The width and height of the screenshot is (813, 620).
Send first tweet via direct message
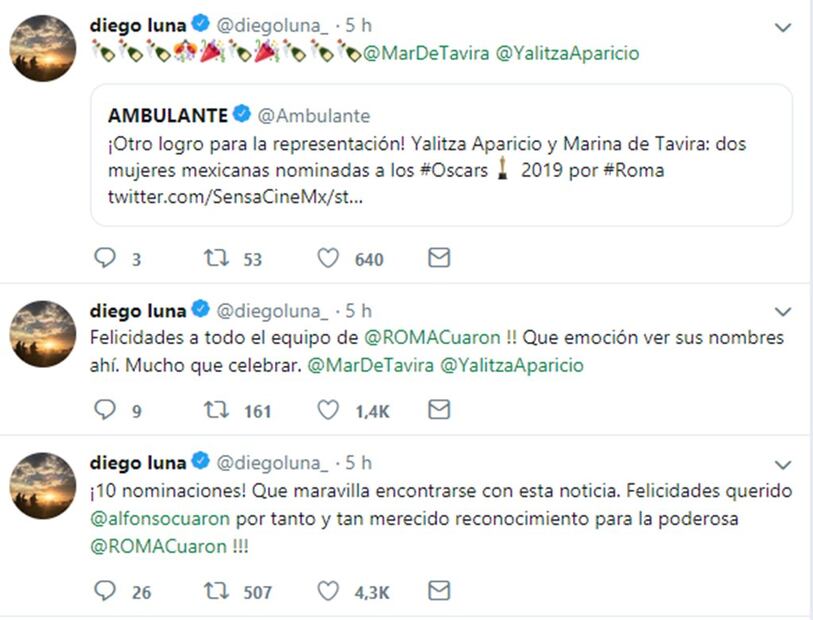438,258
